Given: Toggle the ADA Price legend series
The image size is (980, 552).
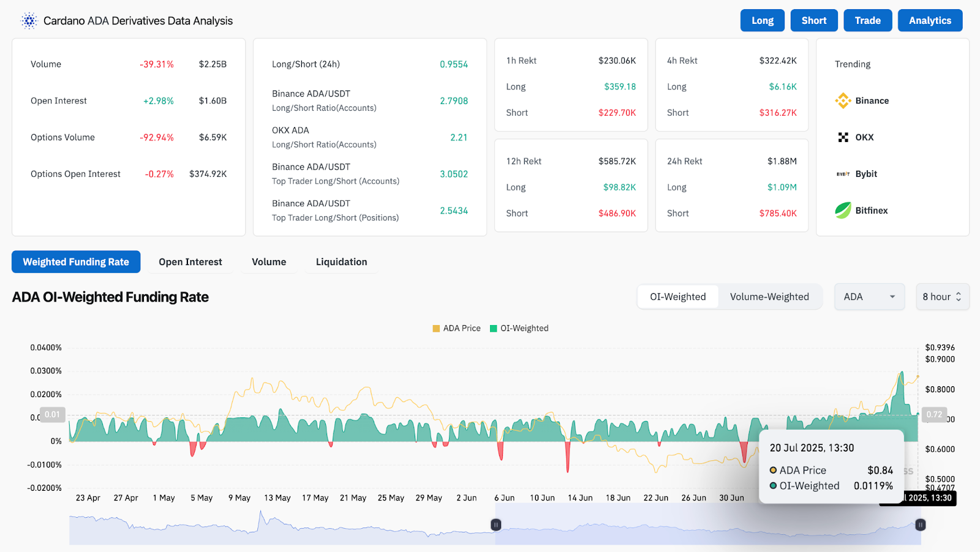Looking at the screenshot, I should 456,329.
